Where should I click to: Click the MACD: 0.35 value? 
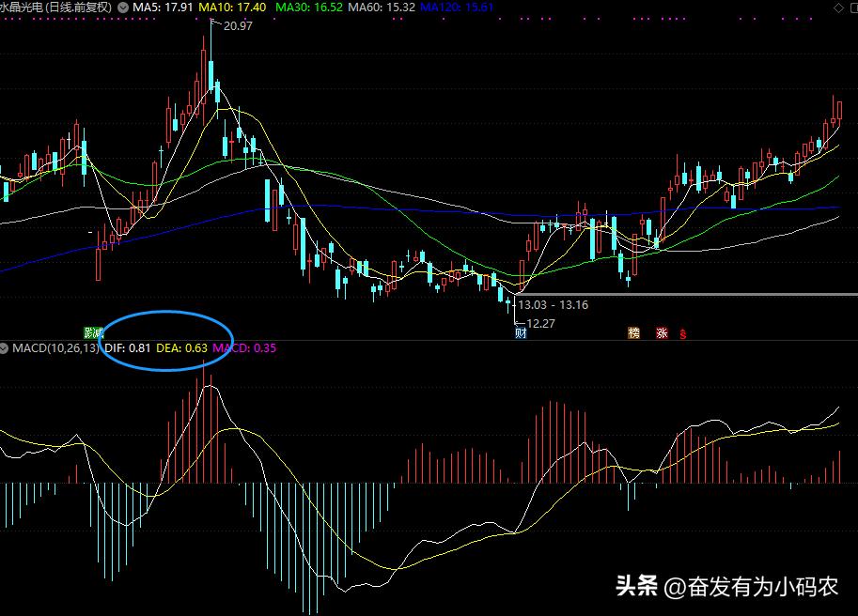pos(244,348)
